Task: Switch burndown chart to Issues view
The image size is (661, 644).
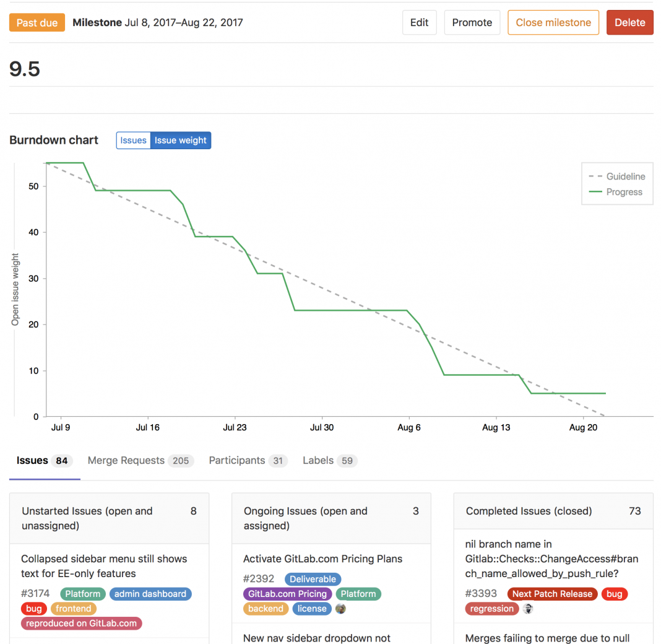Action: tap(133, 140)
